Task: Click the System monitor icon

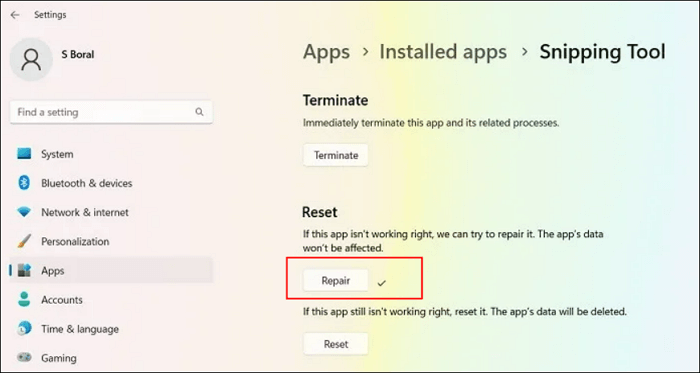Action: click(x=24, y=154)
